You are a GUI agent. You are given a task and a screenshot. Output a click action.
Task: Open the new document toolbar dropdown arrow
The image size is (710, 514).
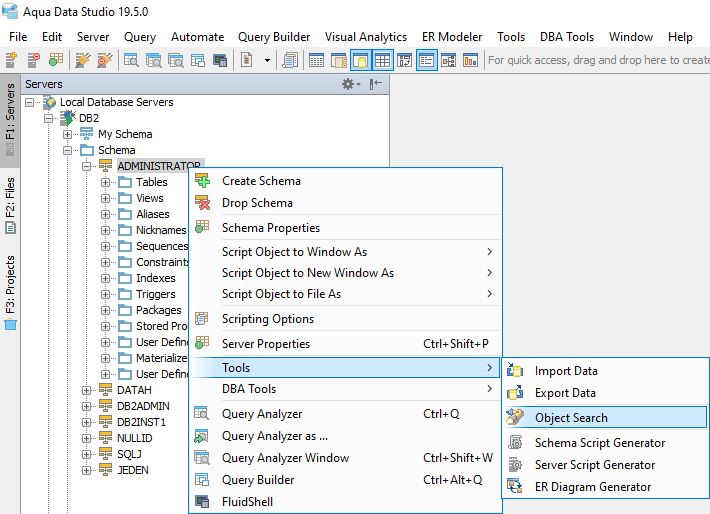[x=267, y=61]
